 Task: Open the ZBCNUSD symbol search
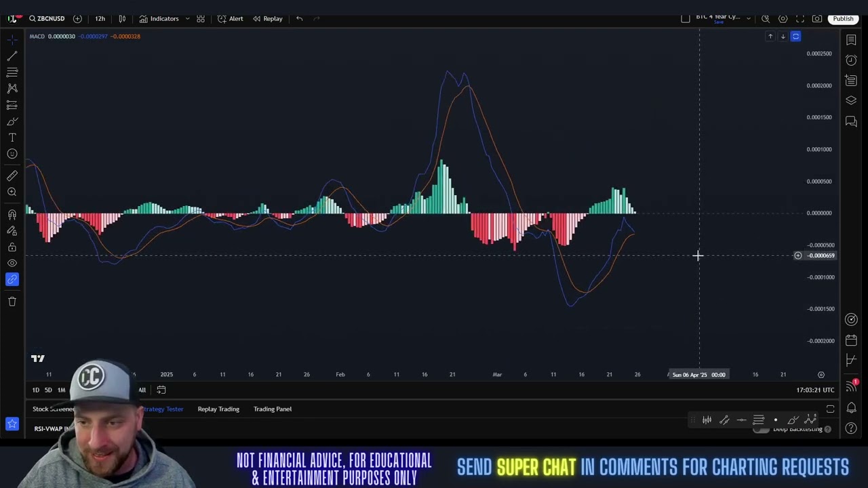47,18
